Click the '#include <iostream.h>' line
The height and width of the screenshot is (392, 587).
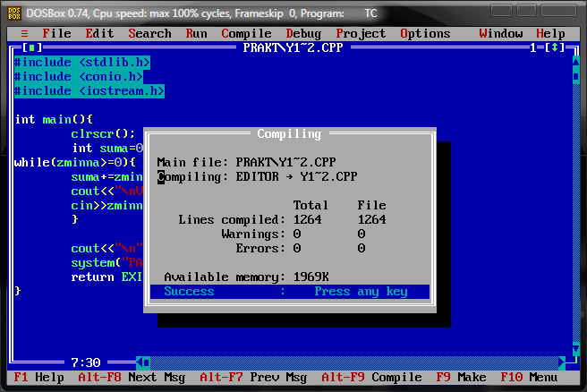coord(89,91)
